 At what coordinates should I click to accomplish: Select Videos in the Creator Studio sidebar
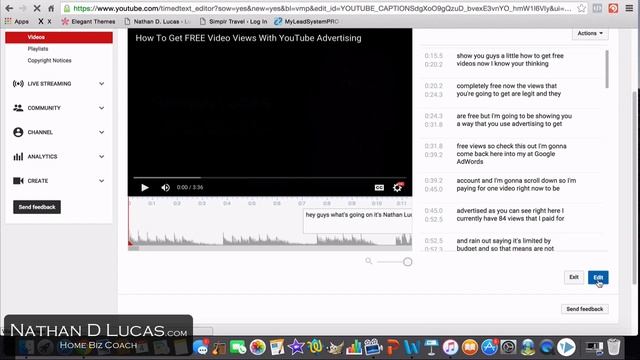(x=59, y=37)
